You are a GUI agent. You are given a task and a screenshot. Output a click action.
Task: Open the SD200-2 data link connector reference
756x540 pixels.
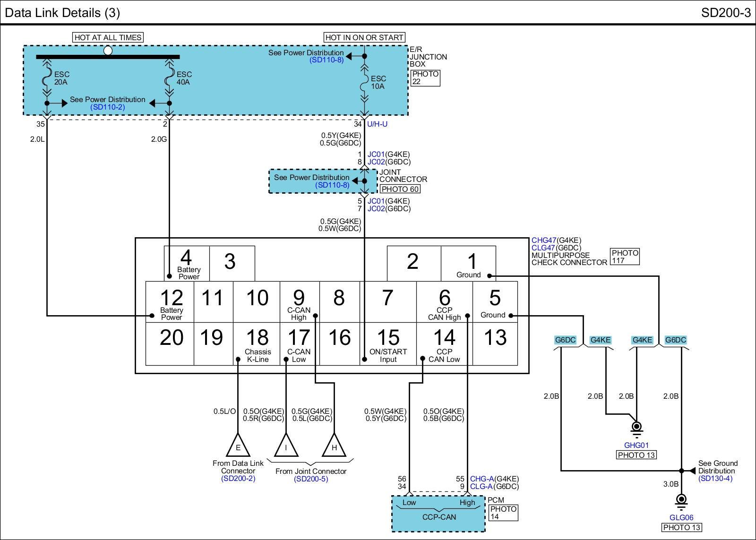pos(238,479)
